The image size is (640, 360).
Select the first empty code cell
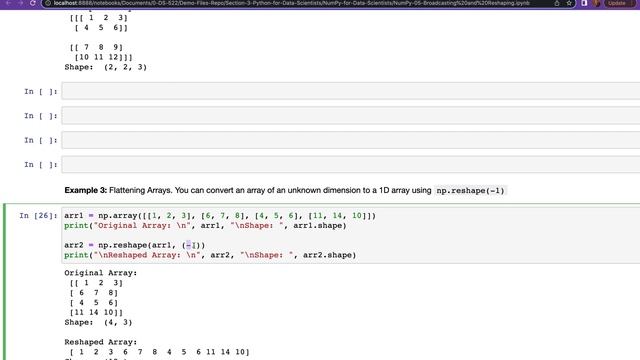click(351, 91)
